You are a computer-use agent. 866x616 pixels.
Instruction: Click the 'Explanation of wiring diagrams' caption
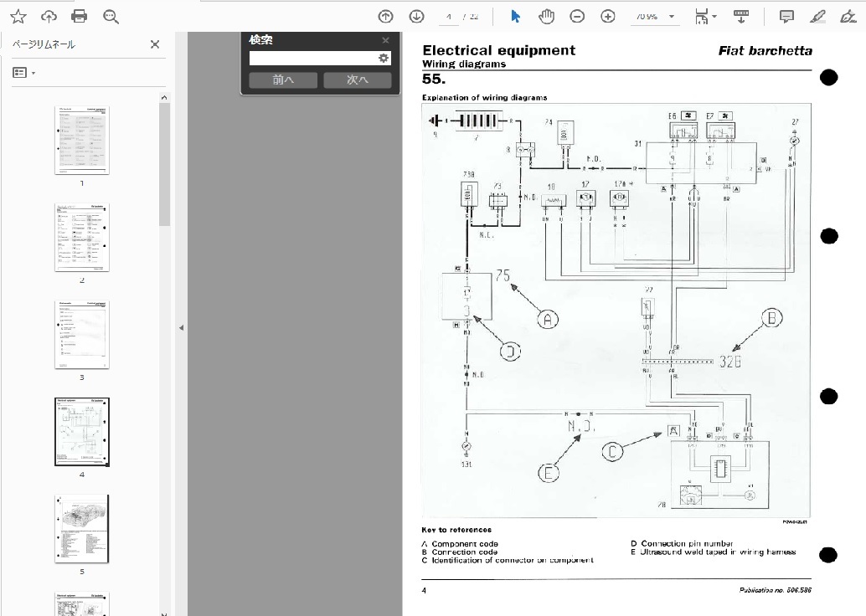tap(484, 98)
